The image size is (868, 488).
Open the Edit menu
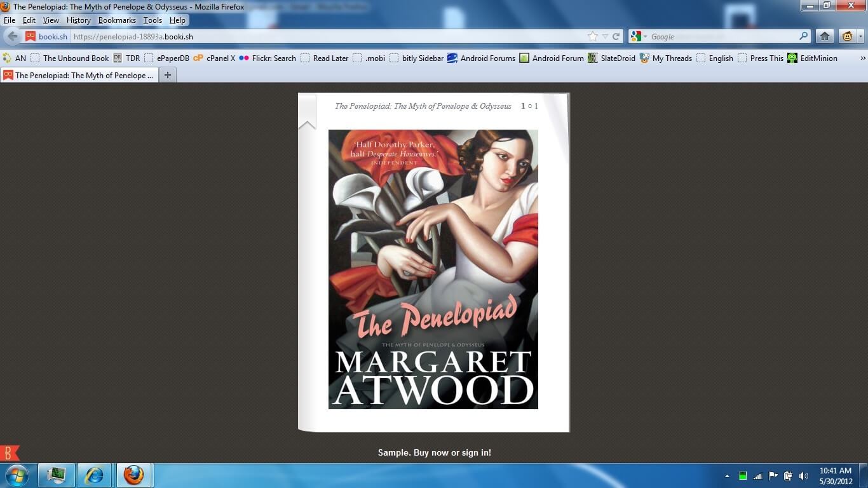coord(29,20)
